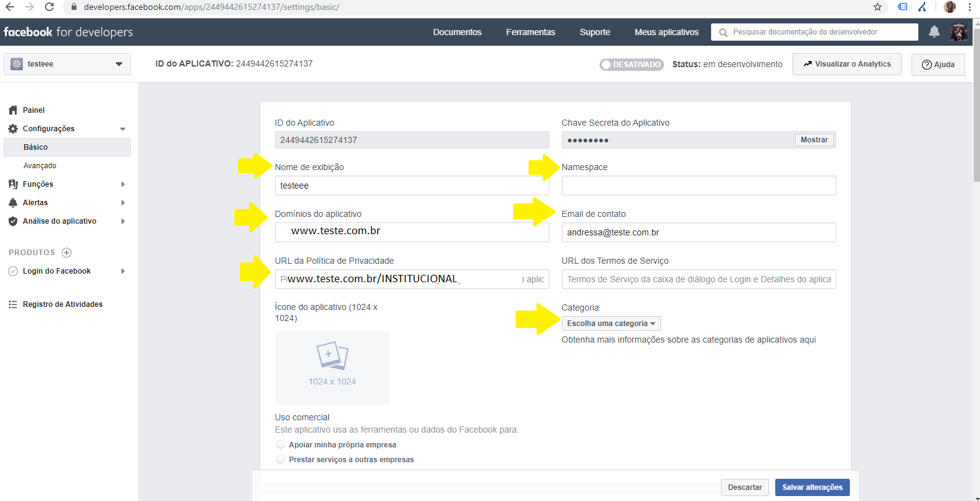Follow the aqui categories link
Viewport: 980px width, 501px height.
tap(808, 340)
